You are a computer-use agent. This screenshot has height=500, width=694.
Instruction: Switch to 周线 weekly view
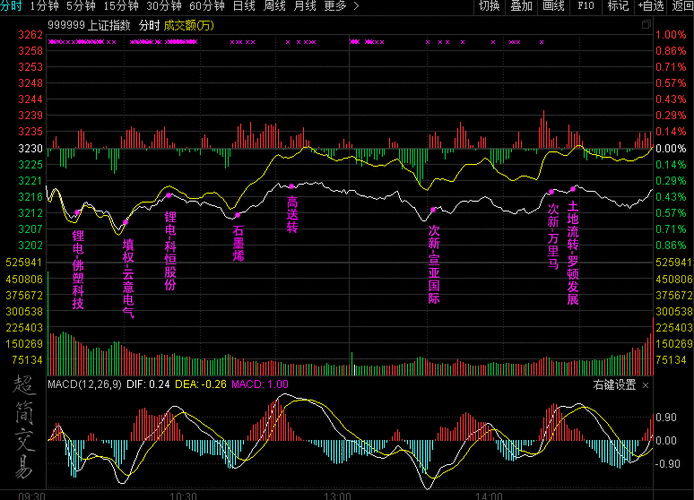[x=275, y=6]
